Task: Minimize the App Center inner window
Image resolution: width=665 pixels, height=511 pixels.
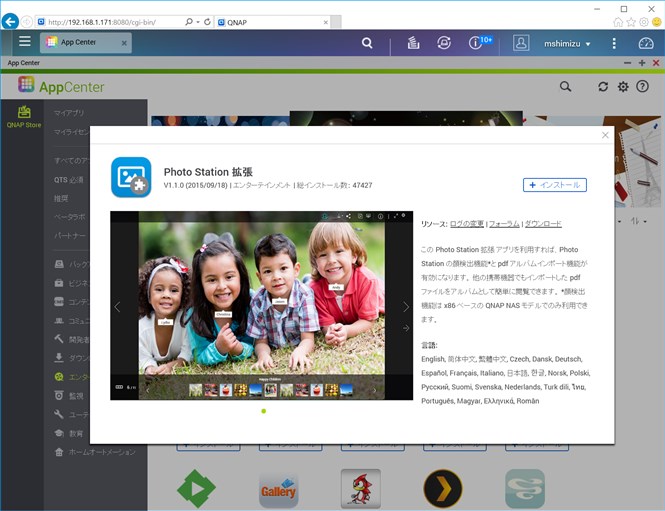Action: tap(628, 63)
